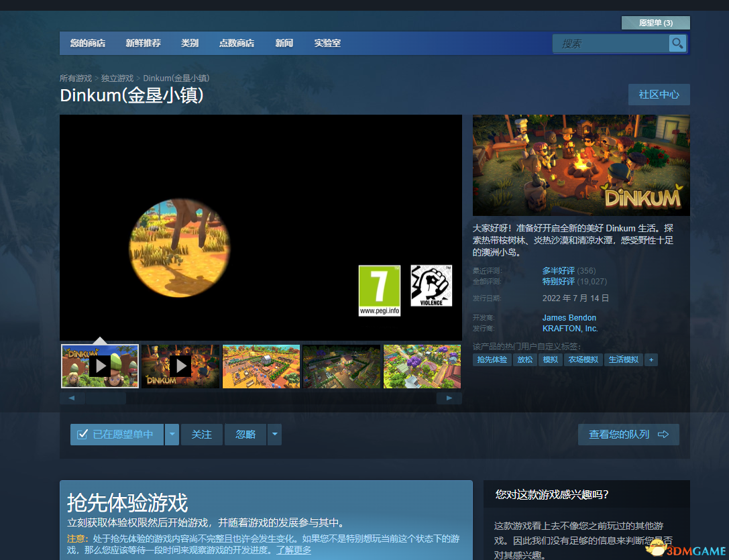Open the 点数商店 menu
This screenshot has height=560, width=729.
pyautogui.click(x=237, y=43)
